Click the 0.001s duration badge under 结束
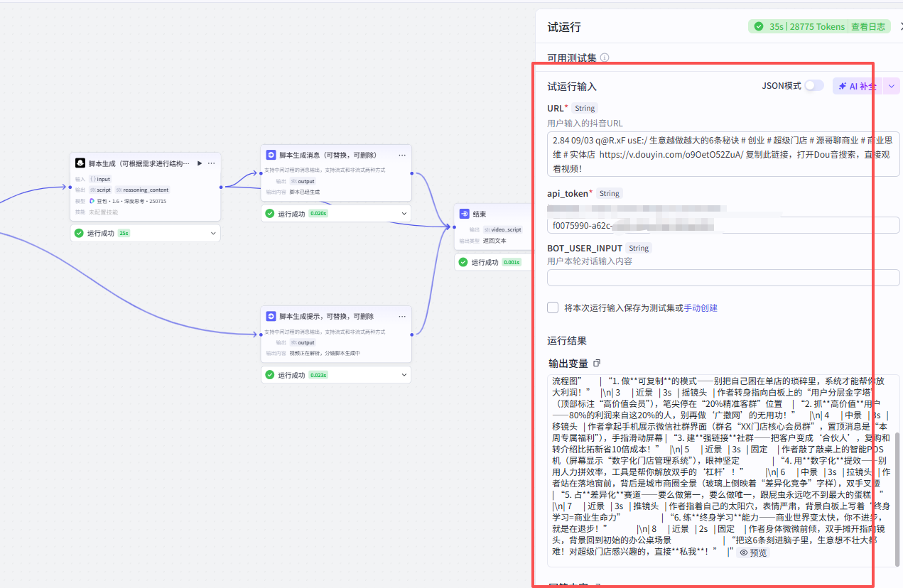Screen dimensions: 903x588 point(512,262)
